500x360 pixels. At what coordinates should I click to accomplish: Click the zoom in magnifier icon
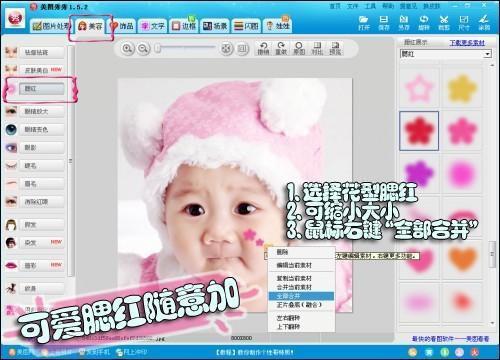[127, 49]
